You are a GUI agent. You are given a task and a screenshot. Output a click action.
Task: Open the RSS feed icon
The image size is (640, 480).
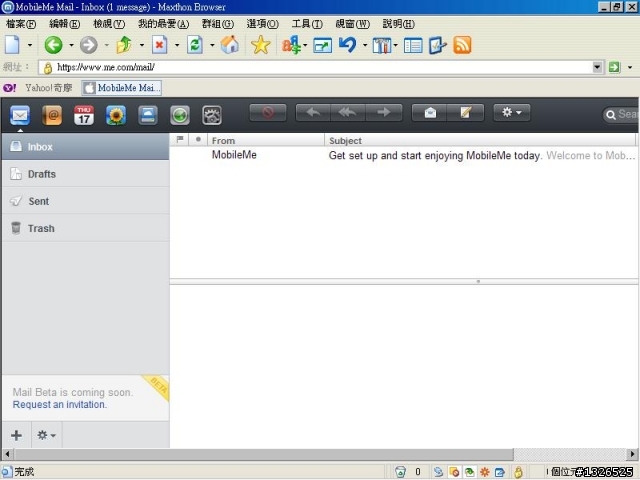click(x=462, y=45)
